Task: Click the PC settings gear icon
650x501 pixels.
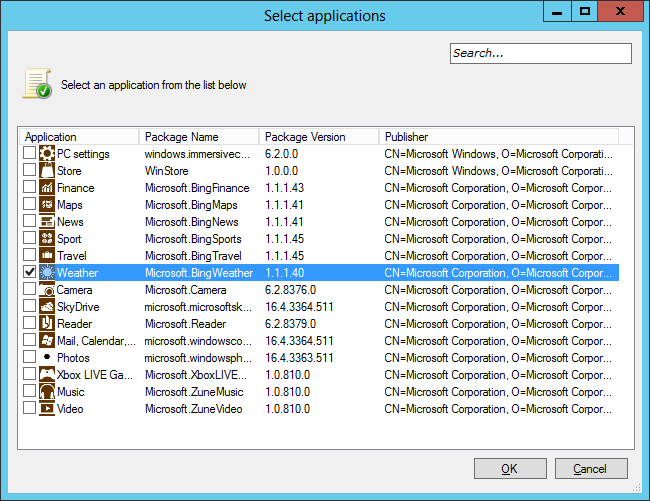Action: click(x=47, y=154)
